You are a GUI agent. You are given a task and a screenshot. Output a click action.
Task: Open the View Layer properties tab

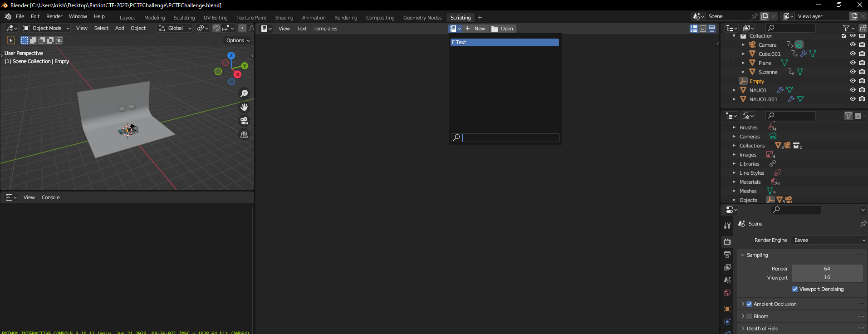point(727,267)
